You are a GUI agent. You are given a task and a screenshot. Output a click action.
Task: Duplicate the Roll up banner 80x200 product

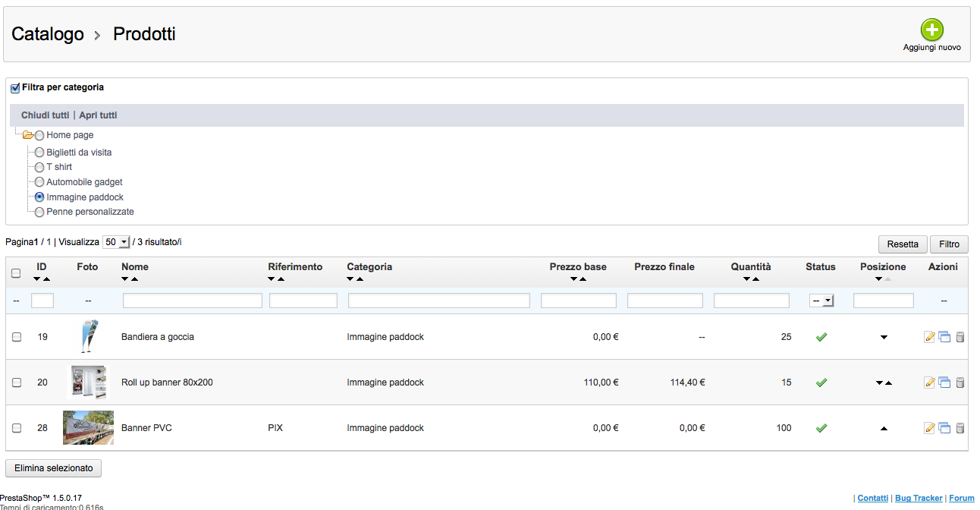click(944, 382)
